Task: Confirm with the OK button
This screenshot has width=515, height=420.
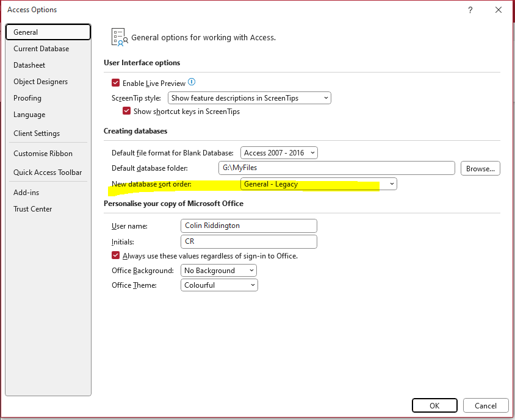Action: (434, 405)
